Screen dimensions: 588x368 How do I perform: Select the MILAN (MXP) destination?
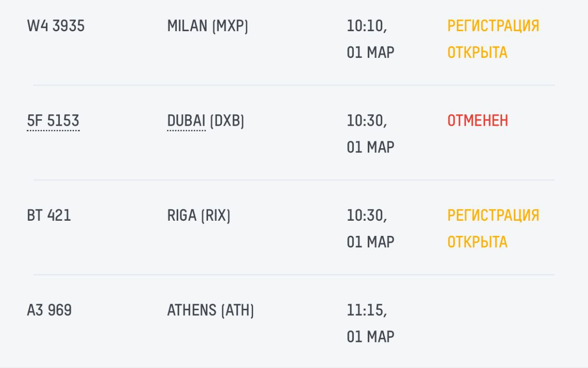(207, 26)
